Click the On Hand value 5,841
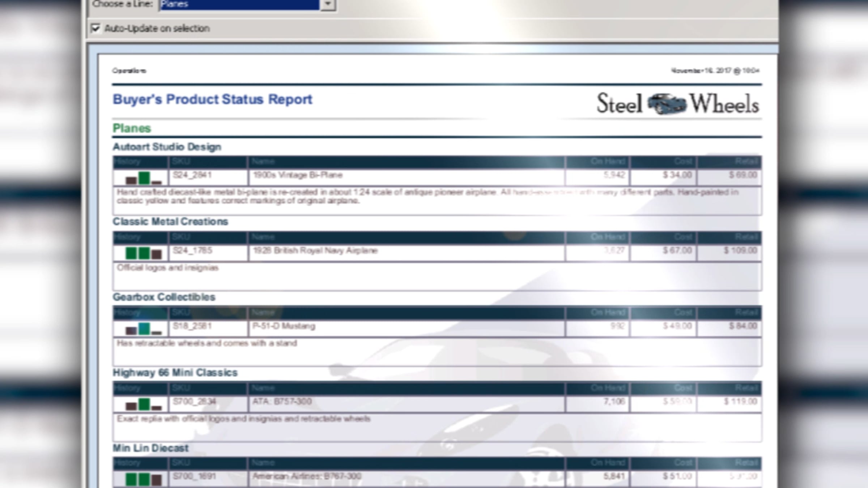The height and width of the screenshot is (488, 868). pos(614,476)
